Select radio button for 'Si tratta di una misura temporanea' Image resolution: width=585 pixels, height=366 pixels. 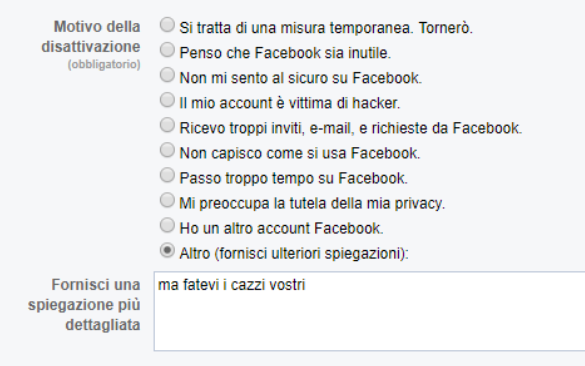click(x=167, y=25)
